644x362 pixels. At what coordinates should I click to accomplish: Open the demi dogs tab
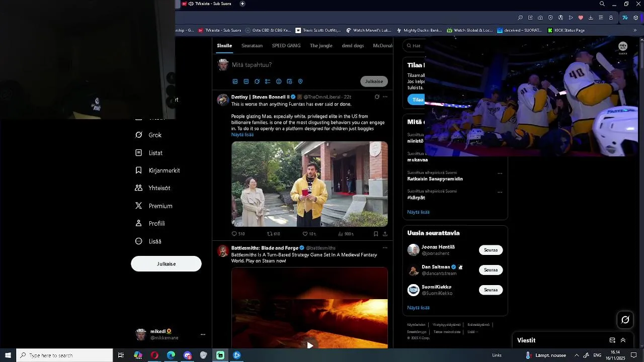point(353,46)
